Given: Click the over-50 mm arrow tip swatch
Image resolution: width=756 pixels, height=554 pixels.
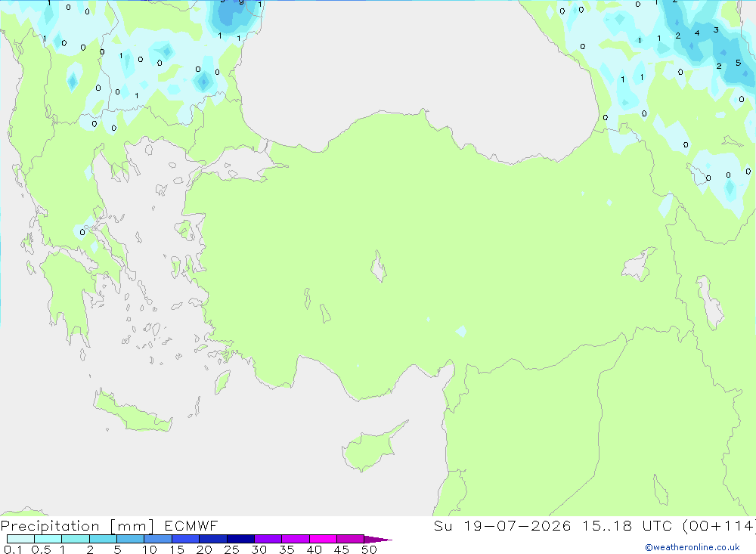Looking at the screenshot, I should 377,540.
